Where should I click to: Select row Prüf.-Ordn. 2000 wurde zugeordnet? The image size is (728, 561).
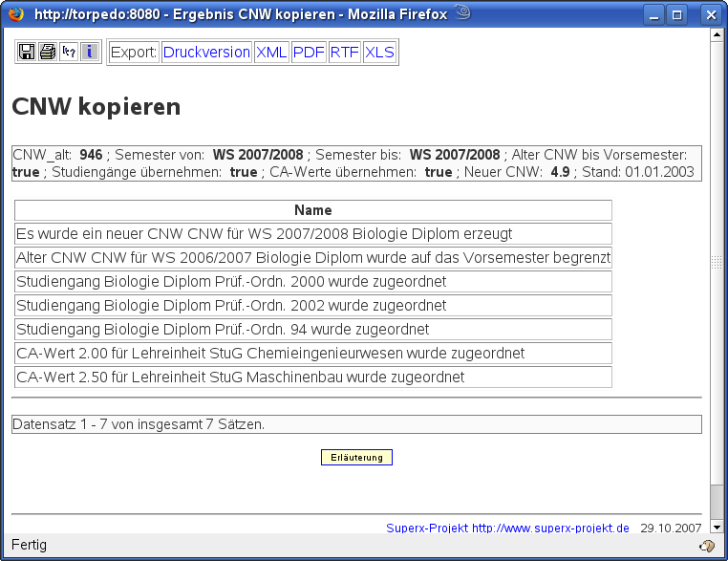[x=313, y=281]
